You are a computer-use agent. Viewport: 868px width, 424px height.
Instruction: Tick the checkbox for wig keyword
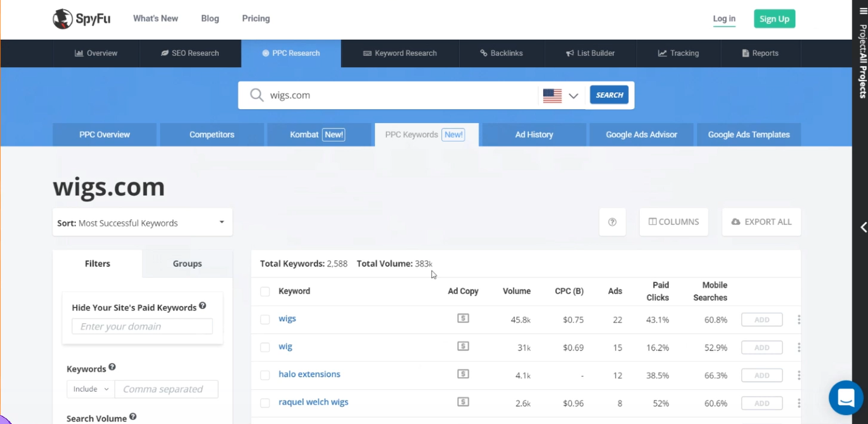coord(265,347)
